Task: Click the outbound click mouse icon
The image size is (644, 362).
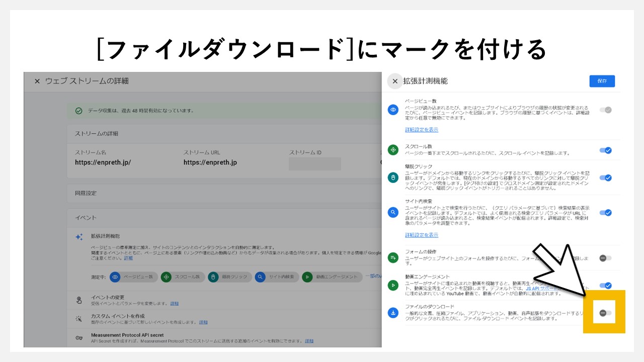Action: click(x=393, y=177)
